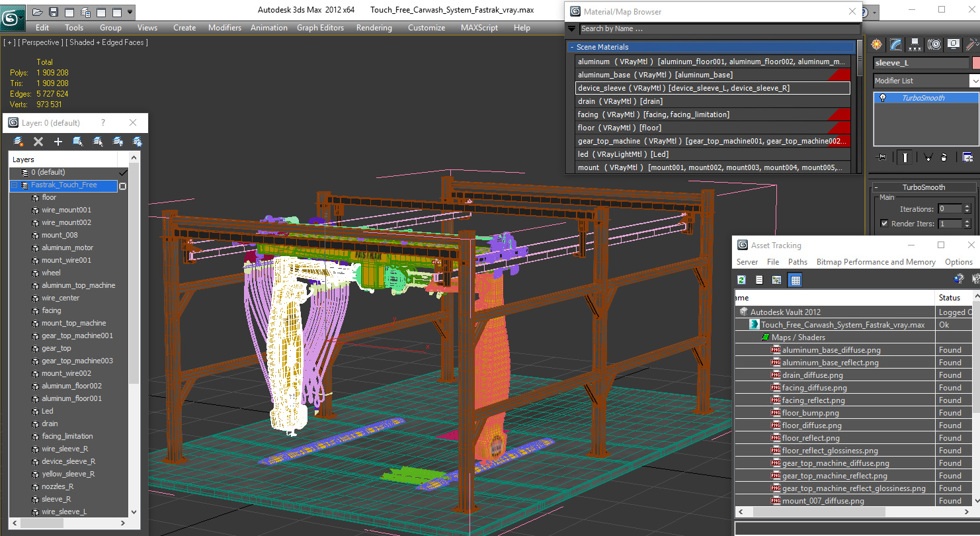Open the Motion command panel tab
This screenshot has width=980, height=536.
pyautogui.click(x=934, y=44)
